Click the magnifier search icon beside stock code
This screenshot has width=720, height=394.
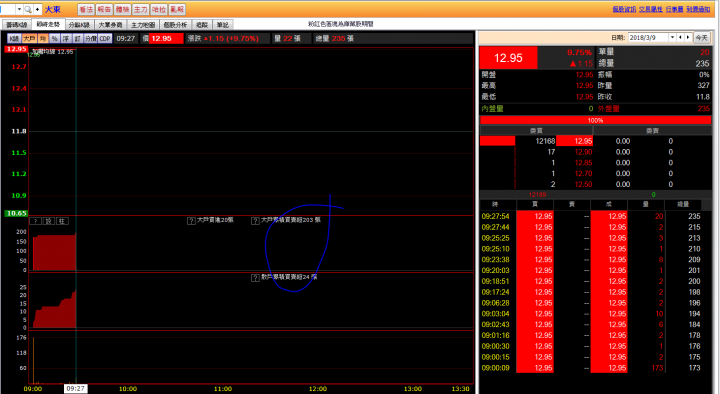(x=28, y=9)
